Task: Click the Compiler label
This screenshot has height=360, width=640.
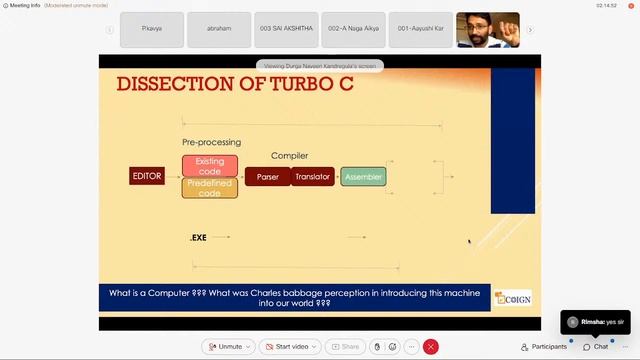Action: point(289,156)
